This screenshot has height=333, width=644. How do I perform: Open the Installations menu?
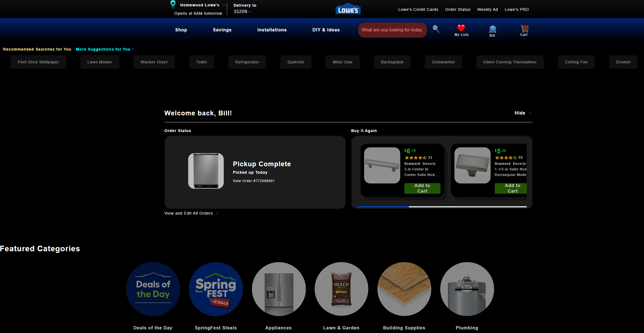(x=272, y=30)
